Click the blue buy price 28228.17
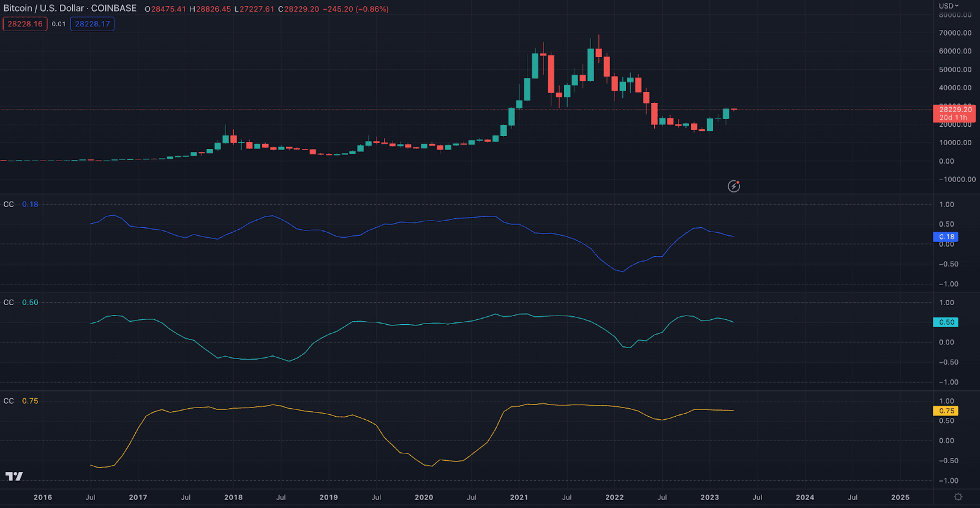The height and width of the screenshot is (508, 980). 92,24
